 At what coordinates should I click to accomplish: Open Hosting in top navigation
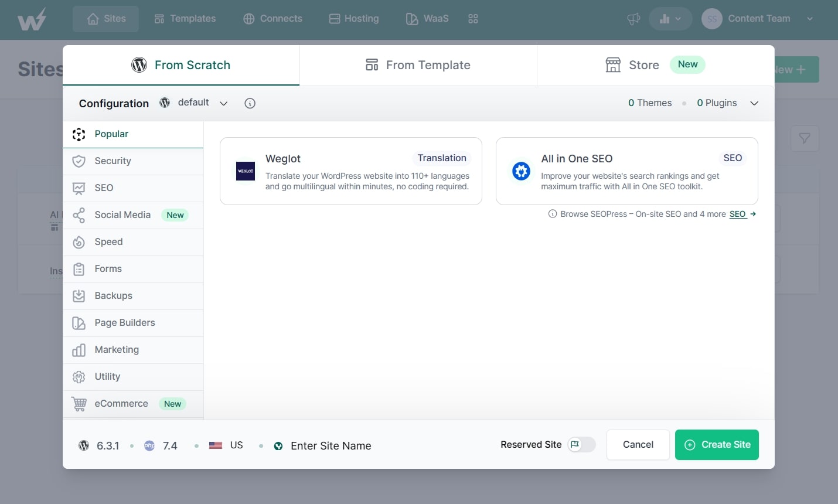(x=354, y=19)
